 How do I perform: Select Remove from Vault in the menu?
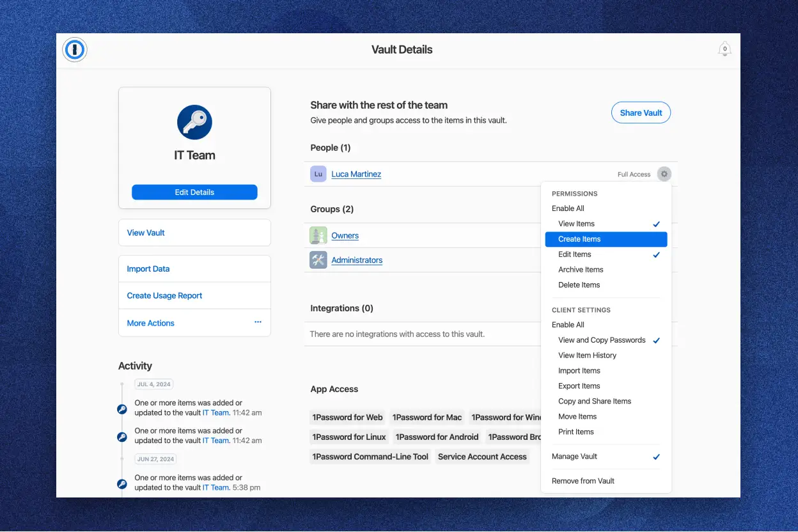[583, 480]
